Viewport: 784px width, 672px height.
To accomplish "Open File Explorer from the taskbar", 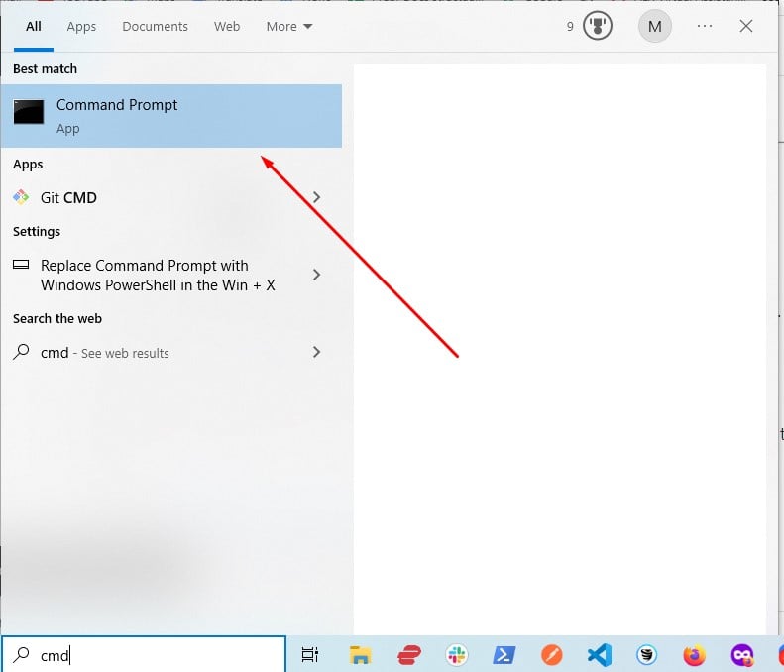I will pos(361,654).
